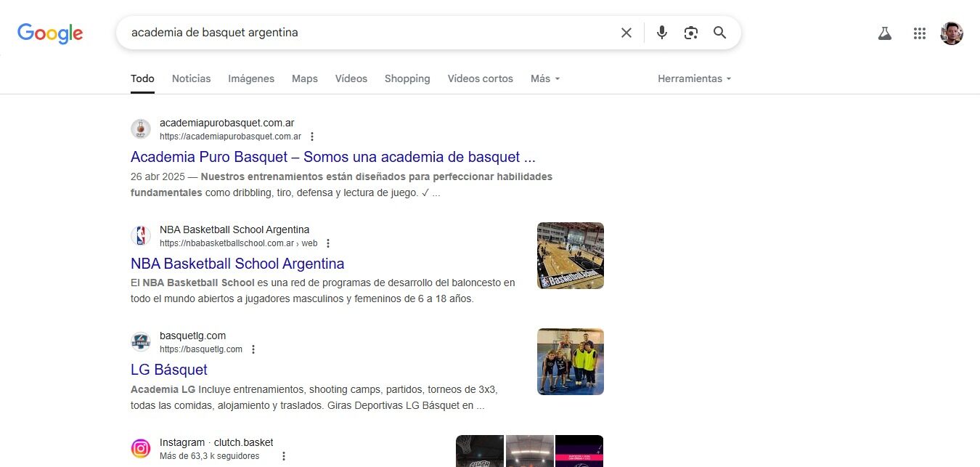The image size is (980, 467).
Task: Click basquetlg.com site favicon
Action: coord(141,342)
